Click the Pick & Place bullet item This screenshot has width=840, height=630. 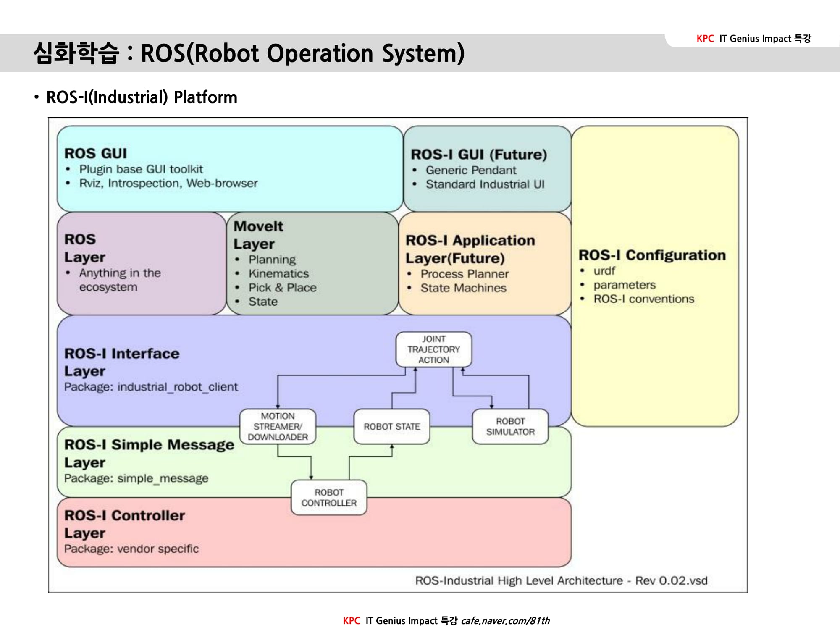pos(282,288)
